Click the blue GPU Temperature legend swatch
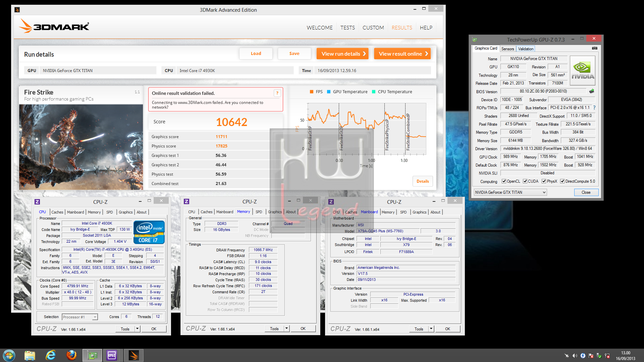The width and height of the screenshot is (644, 362). click(329, 92)
